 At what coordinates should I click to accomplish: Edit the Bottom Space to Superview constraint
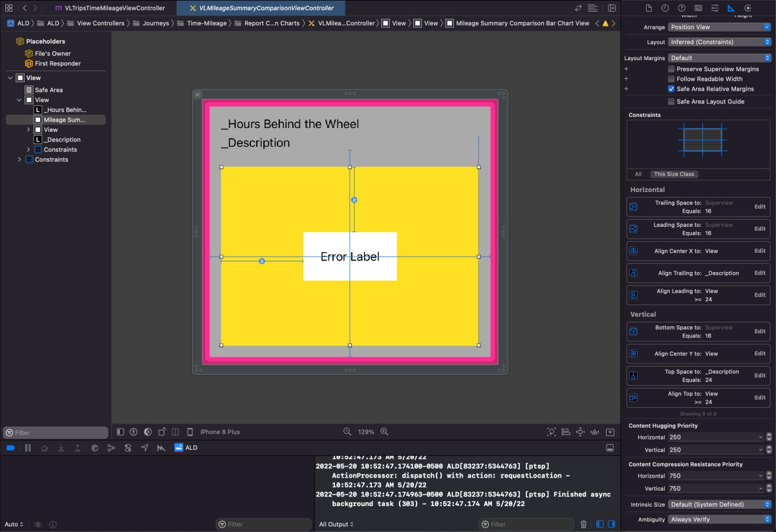(x=760, y=332)
